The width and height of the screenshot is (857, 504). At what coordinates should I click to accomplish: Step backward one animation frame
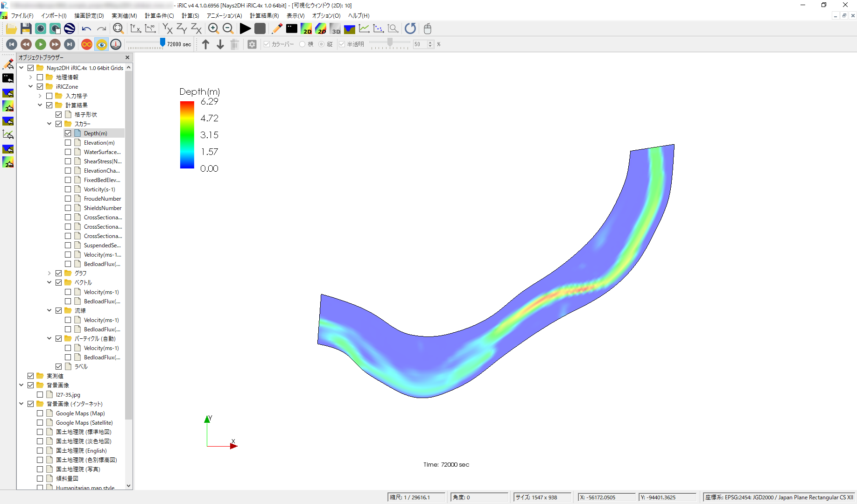[26, 44]
